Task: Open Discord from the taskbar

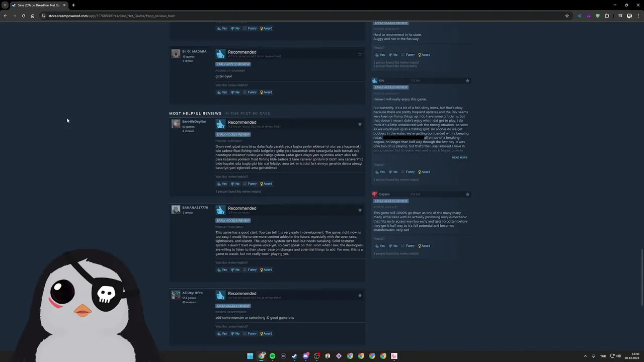Action: coord(305,356)
